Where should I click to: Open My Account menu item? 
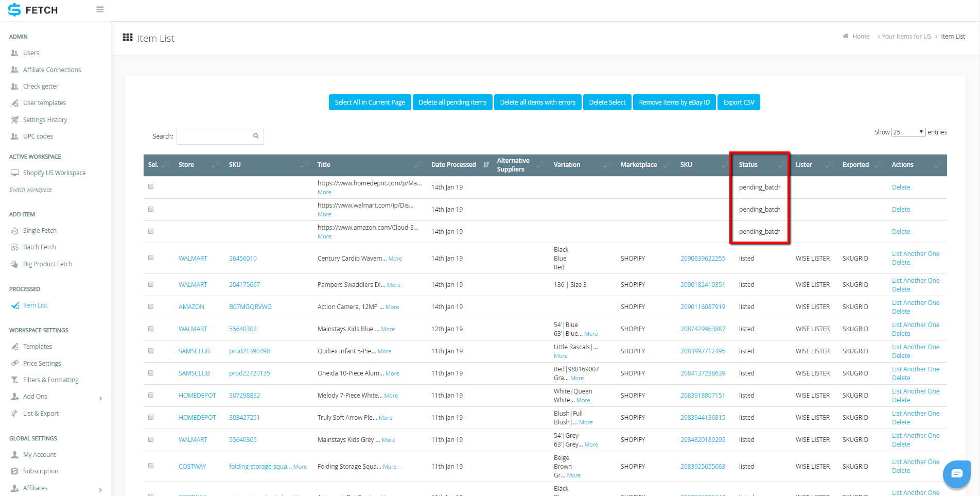click(x=40, y=455)
